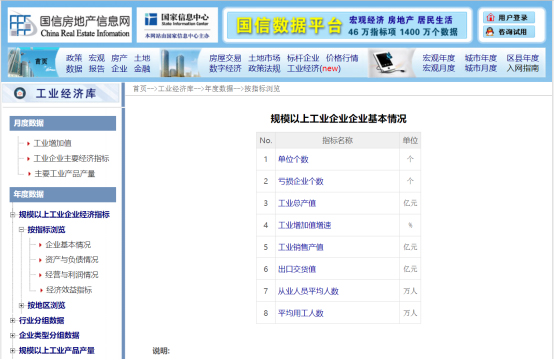Open the 国信数据平台 banner
The height and width of the screenshot is (360, 554).
click(x=347, y=25)
